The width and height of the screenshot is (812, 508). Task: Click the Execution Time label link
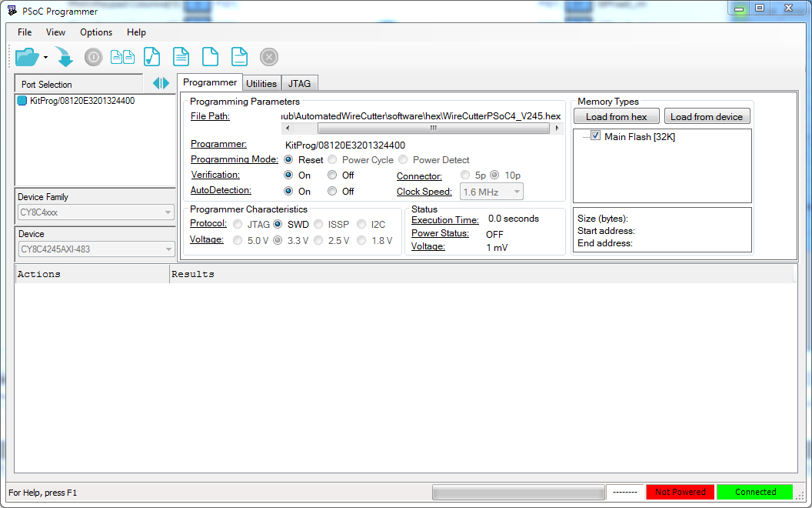(445, 220)
